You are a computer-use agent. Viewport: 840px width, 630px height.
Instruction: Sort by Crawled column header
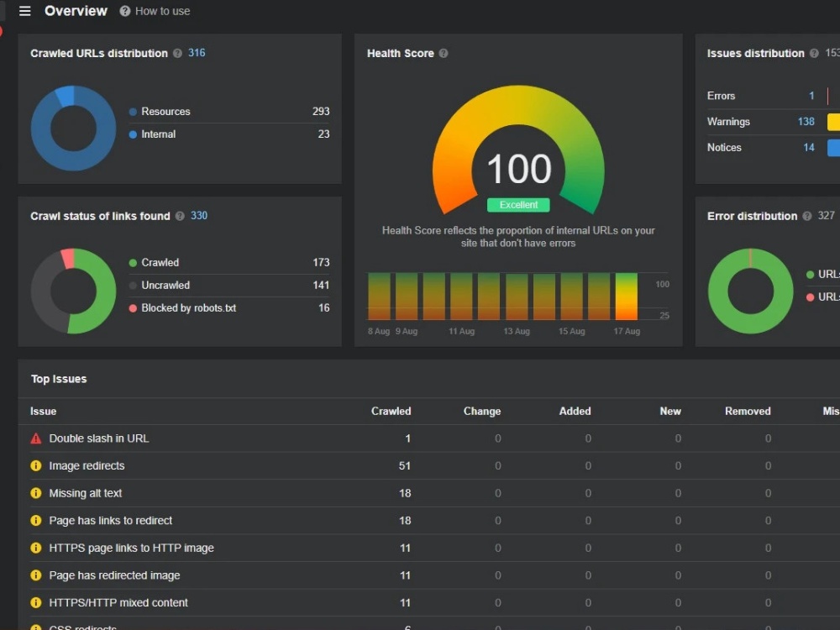click(391, 412)
